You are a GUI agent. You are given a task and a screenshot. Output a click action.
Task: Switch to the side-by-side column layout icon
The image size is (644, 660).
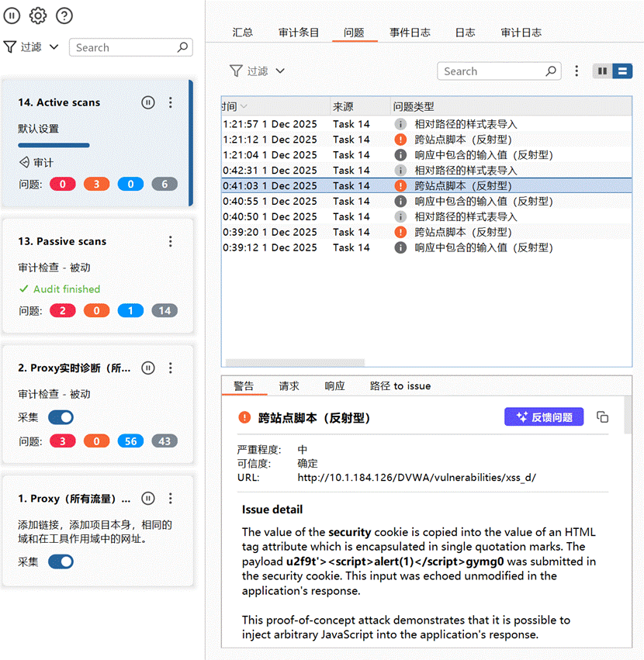tap(602, 71)
